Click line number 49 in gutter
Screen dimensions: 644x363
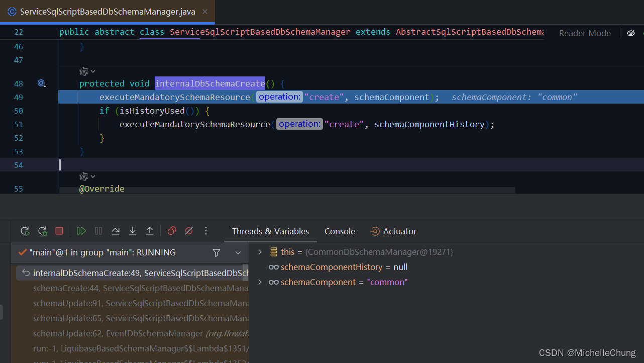click(x=19, y=97)
